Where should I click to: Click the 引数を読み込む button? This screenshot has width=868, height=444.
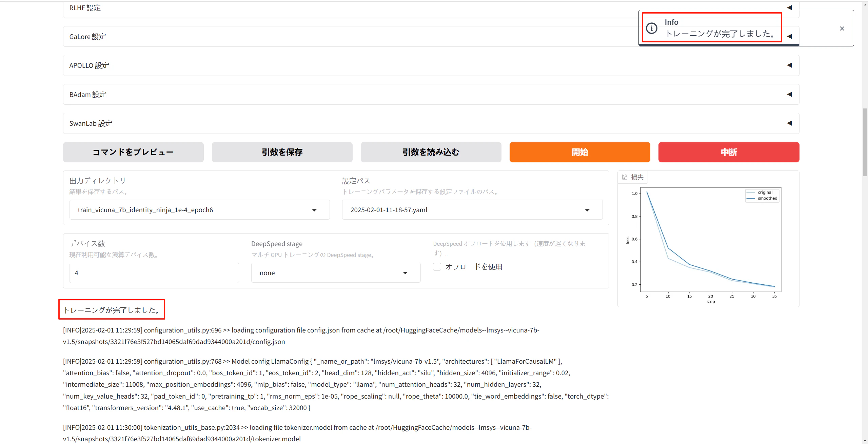click(431, 152)
